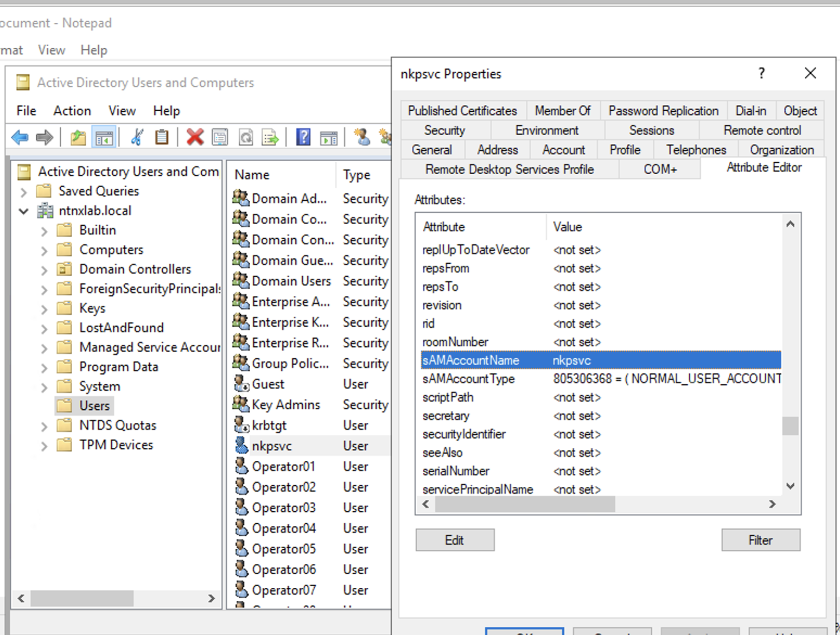Select the Operator03 user entry
Image resolution: width=840 pixels, height=635 pixels.
coord(283,508)
